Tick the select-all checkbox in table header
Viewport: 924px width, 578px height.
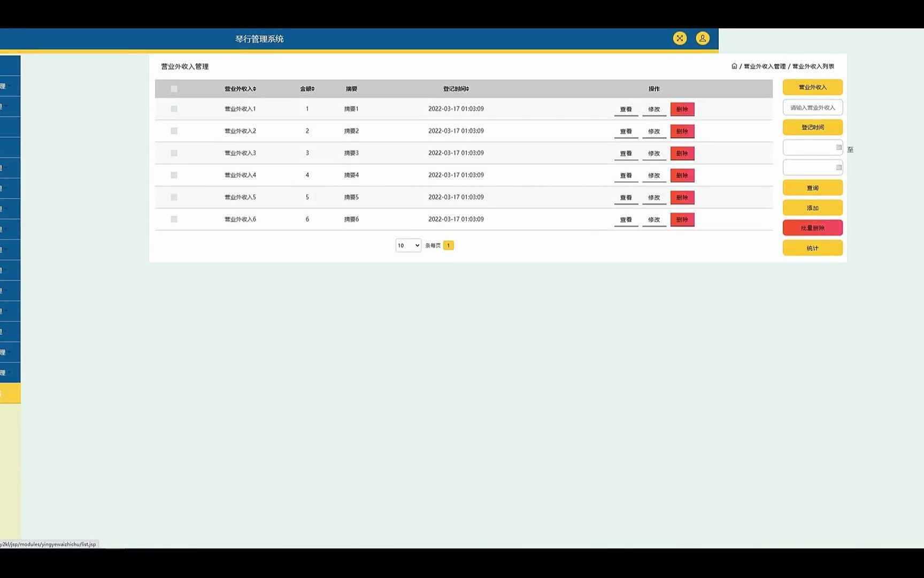174,89
